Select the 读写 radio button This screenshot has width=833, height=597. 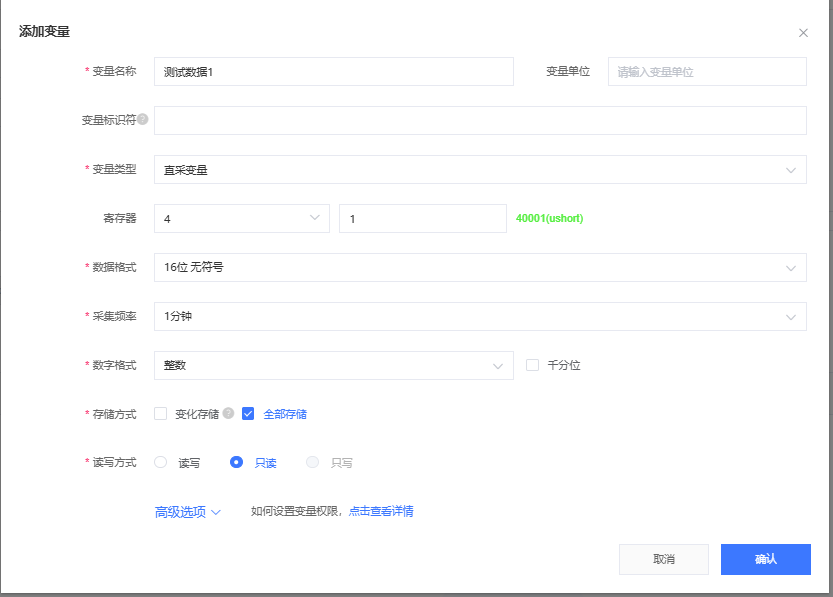(161, 462)
